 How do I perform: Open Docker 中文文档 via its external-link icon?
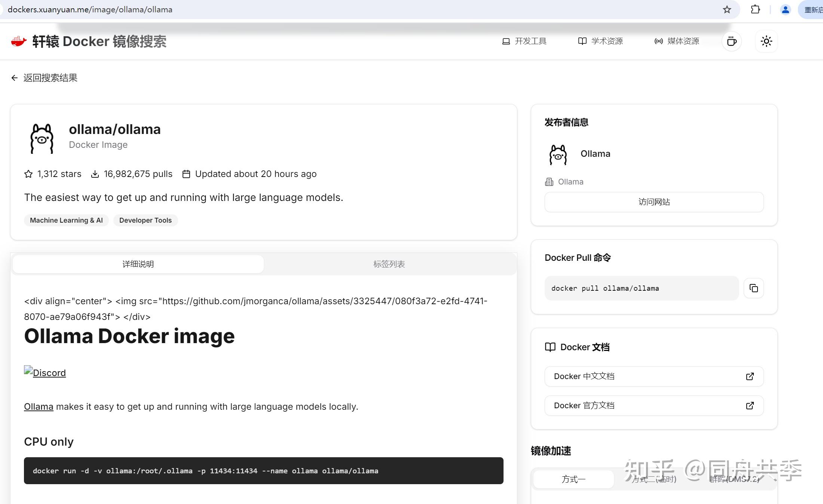pos(750,376)
